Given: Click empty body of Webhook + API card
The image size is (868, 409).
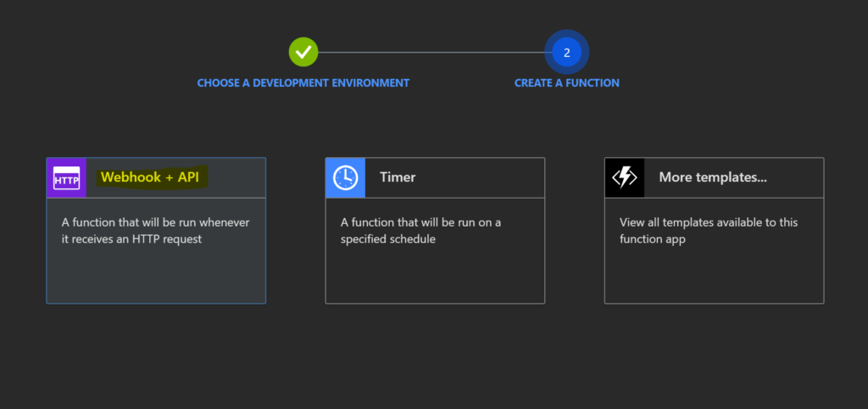Looking at the screenshot, I should [155, 276].
